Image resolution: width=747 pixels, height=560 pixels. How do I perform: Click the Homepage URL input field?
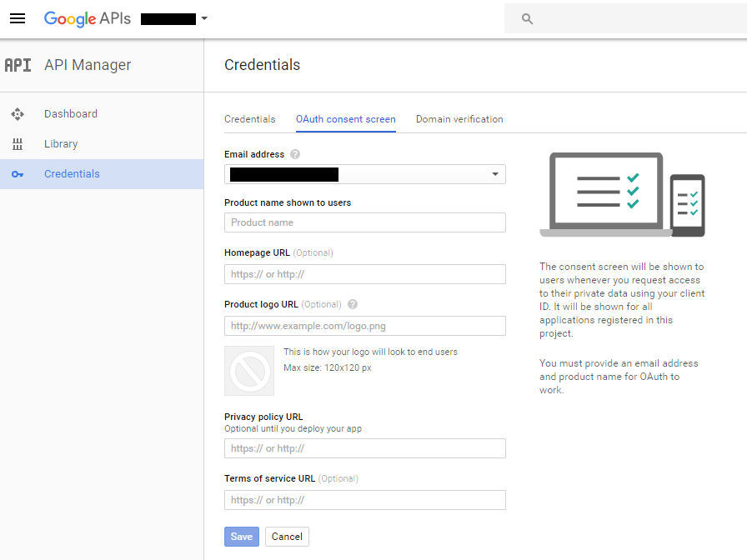pos(365,274)
